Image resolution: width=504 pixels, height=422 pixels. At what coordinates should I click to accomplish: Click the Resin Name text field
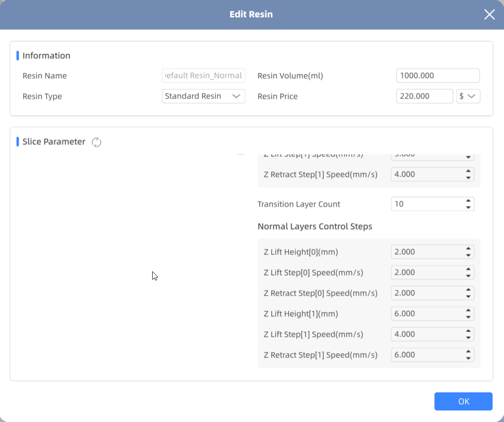point(204,76)
